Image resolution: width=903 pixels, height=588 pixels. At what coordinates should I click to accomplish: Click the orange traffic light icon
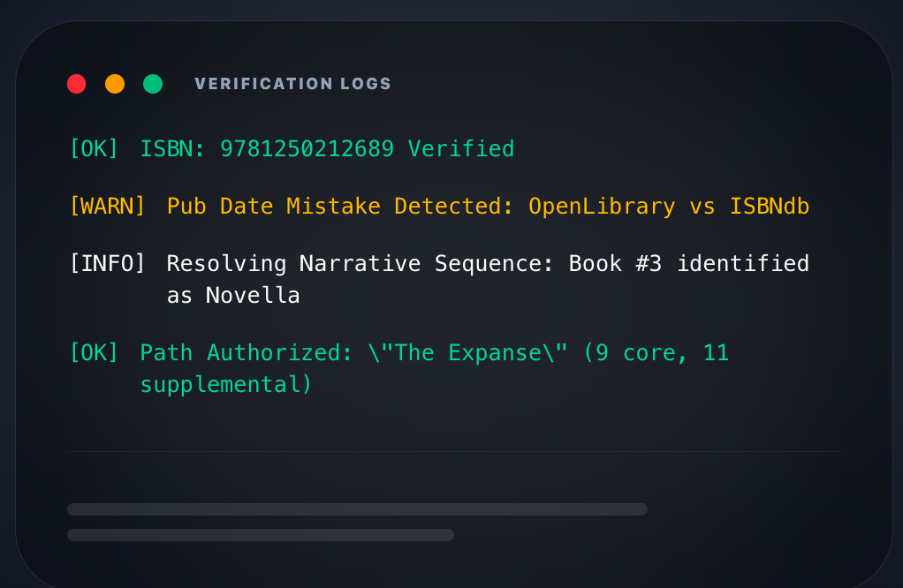point(115,84)
